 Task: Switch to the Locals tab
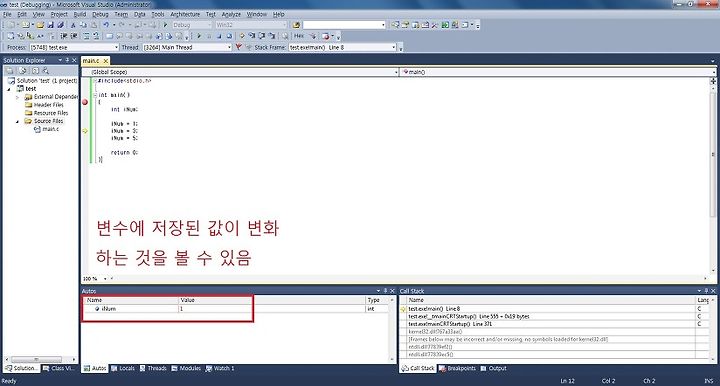123,368
